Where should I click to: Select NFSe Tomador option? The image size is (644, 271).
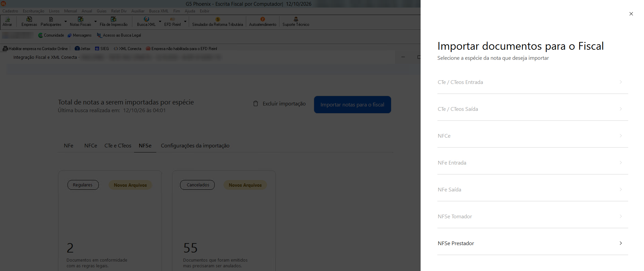(533, 216)
